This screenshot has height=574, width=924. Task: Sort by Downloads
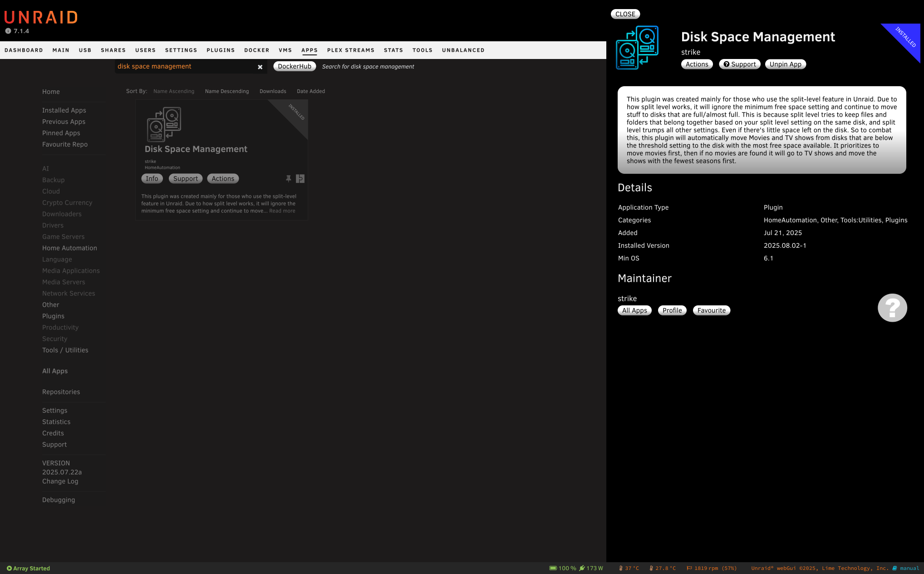point(273,91)
